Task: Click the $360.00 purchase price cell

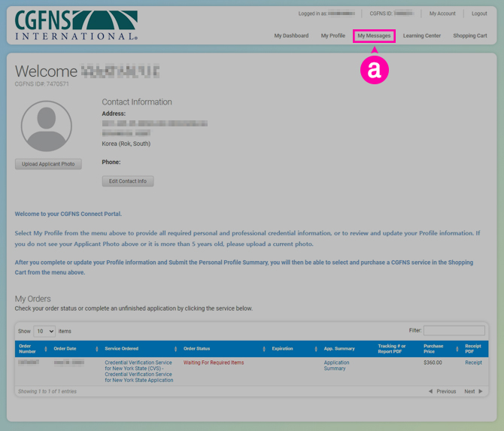Action: (433, 363)
